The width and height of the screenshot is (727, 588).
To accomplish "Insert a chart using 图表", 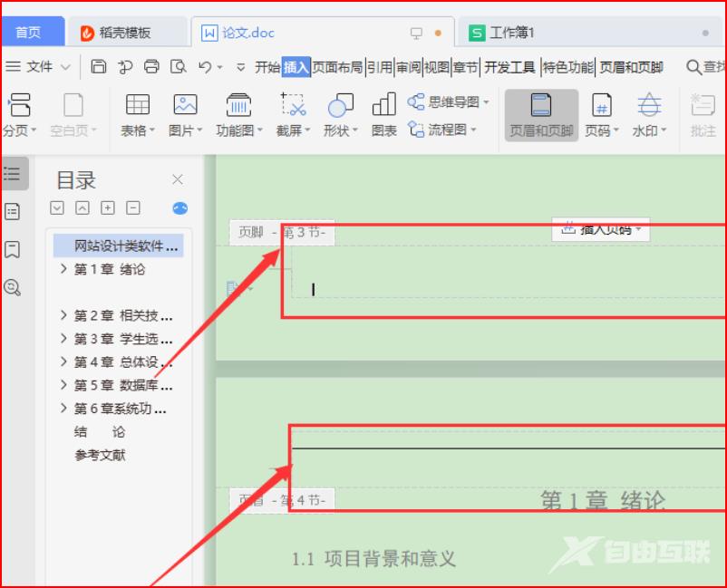I will coord(384,115).
